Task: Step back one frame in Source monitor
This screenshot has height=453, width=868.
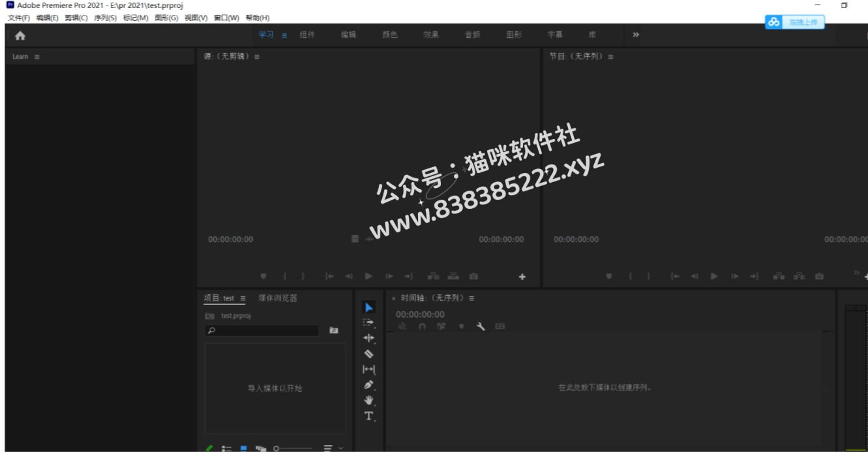Action: click(x=349, y=276)
